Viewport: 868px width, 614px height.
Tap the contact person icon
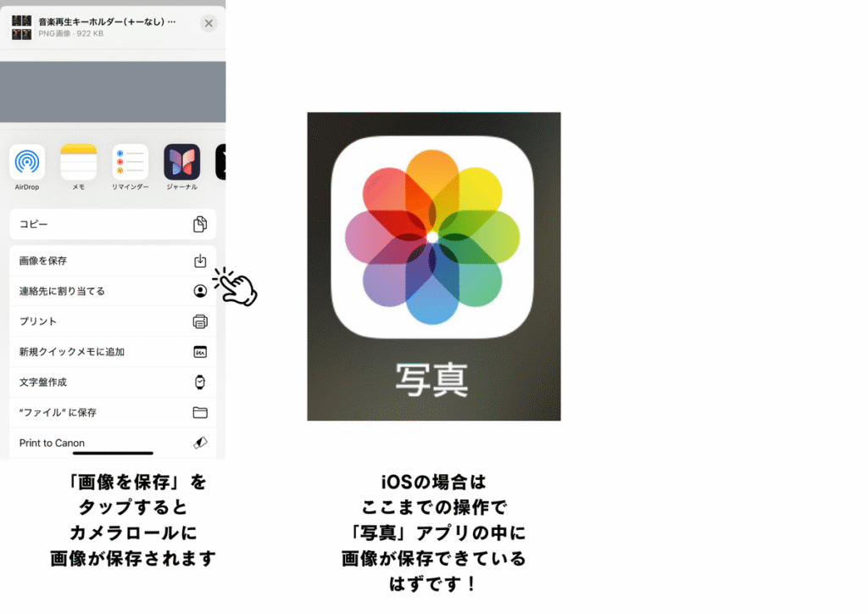point(200,291)
